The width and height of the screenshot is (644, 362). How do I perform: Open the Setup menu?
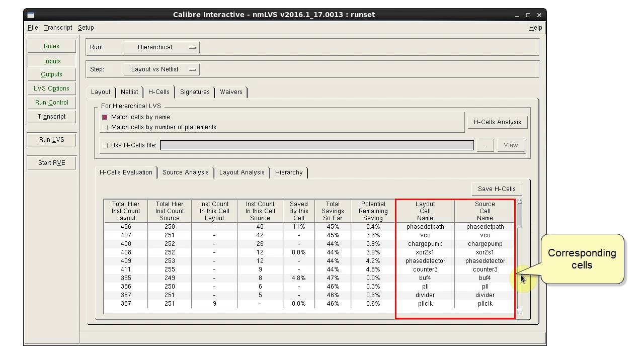pos(86,28)
